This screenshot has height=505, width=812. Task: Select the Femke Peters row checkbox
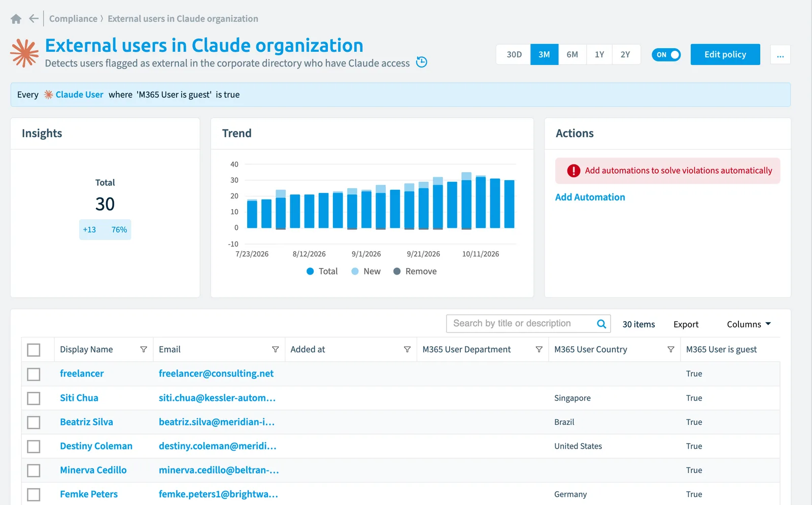pyautogui.click(x=33, y=494)
